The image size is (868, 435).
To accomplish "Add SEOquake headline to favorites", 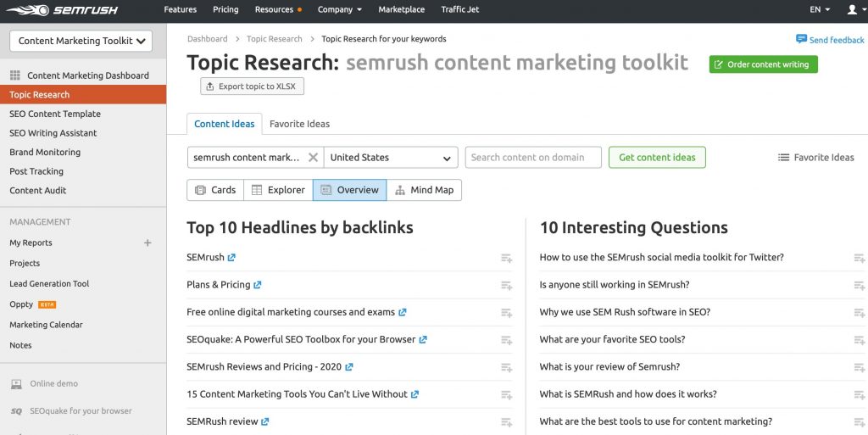I will 507,340.
